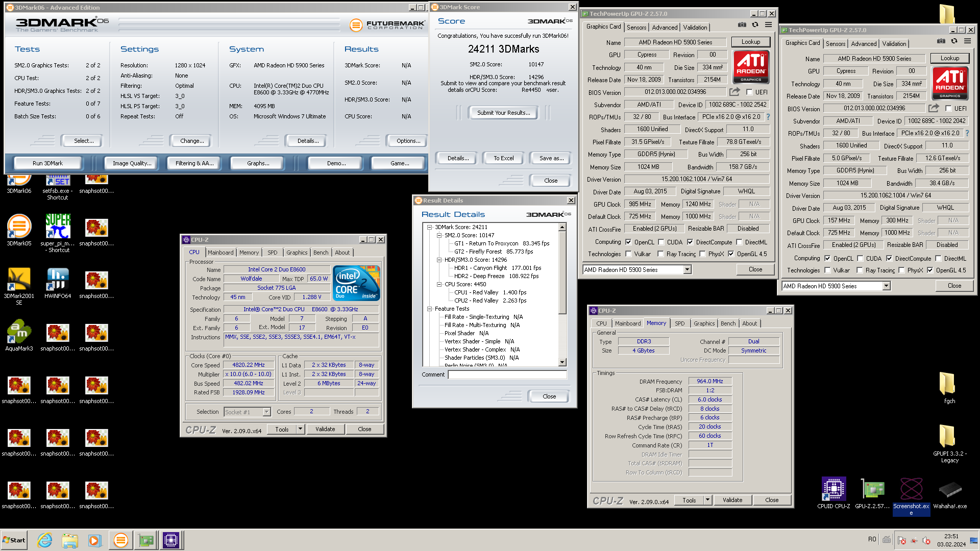Toggle DirectCompute checkbox in left GPU-Z window

pyautogui.click(x=690, y=242)
